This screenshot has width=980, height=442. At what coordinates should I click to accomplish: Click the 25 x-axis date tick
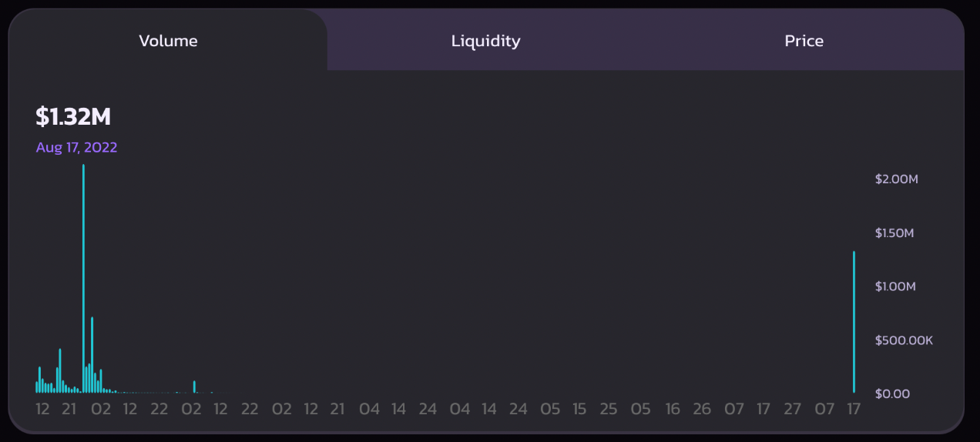(x=609, y=409)
